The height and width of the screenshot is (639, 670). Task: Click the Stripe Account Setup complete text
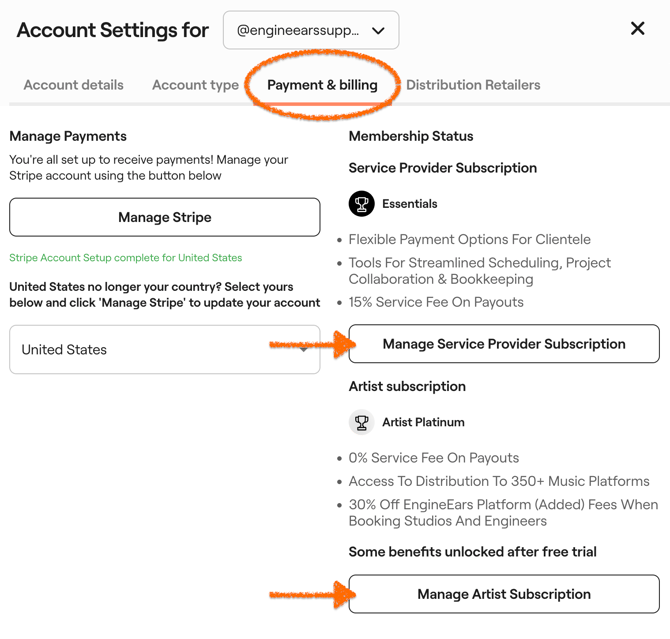126,258
